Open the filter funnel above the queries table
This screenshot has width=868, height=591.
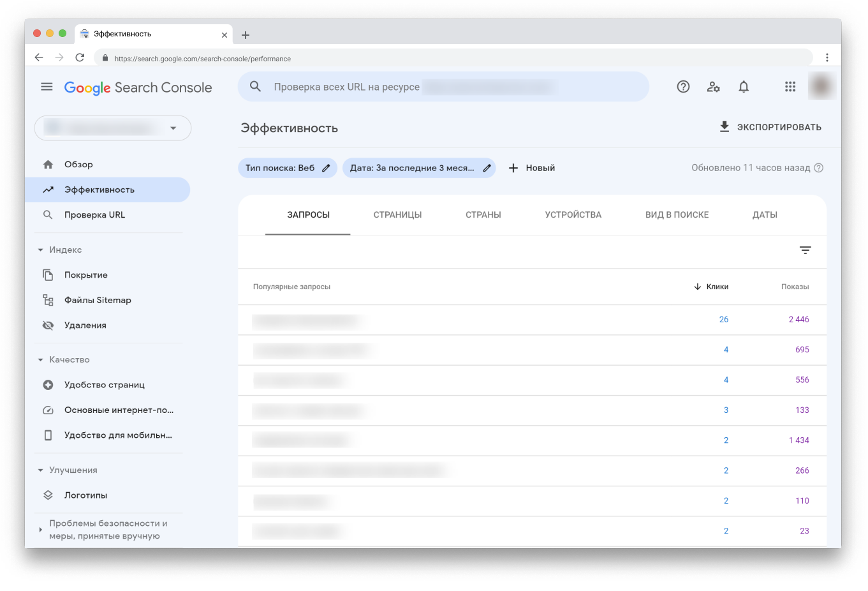(805, 250)
